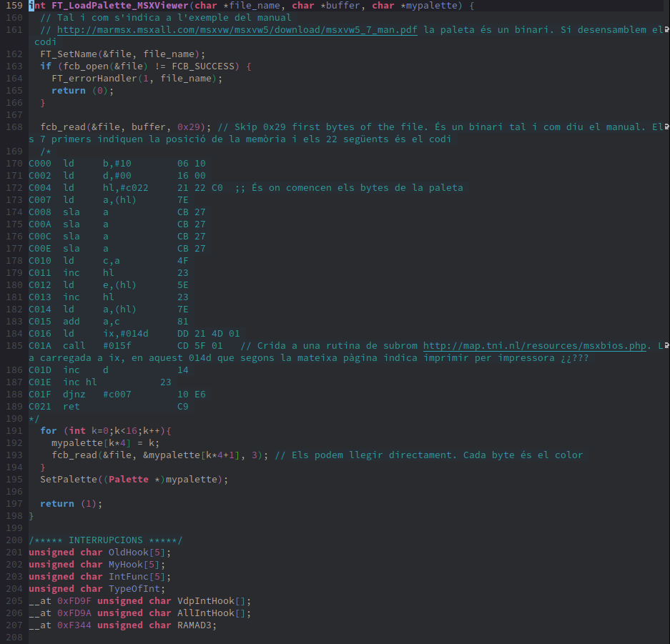The width and height of the screenshot is (670, 644).
Task: Click the C021 ret line
Action: 109,407
